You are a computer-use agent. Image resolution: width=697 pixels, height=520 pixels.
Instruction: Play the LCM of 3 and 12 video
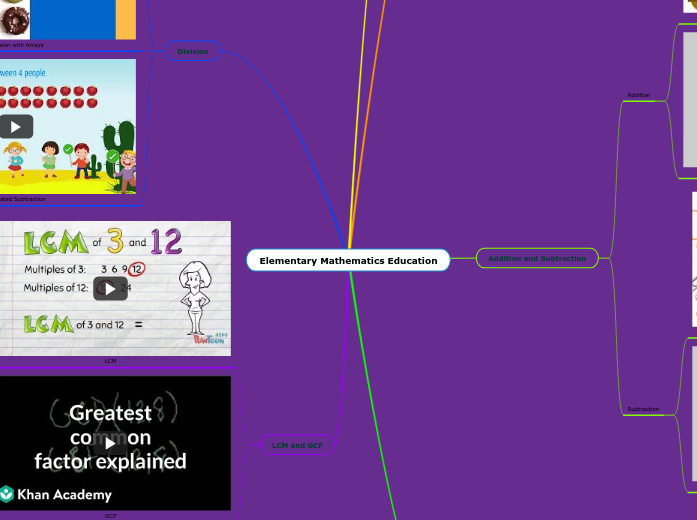click(110, 289)
